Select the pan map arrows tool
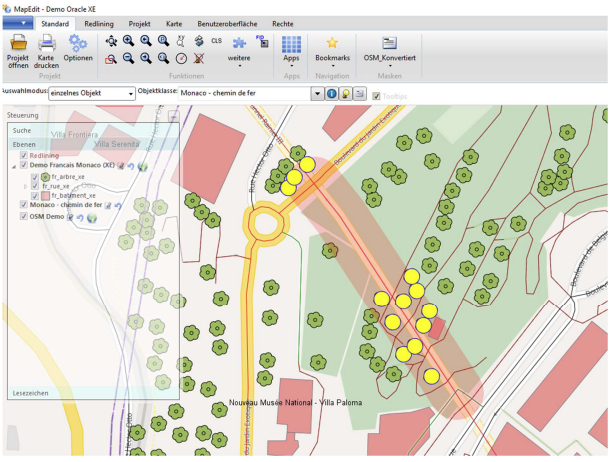 coord(110,41)
